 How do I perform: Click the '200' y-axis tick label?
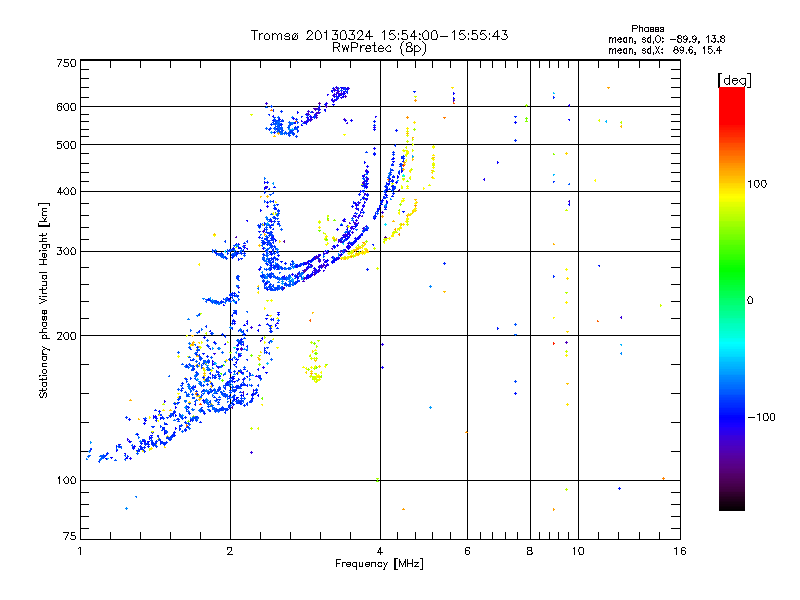(x=66, y=336)
